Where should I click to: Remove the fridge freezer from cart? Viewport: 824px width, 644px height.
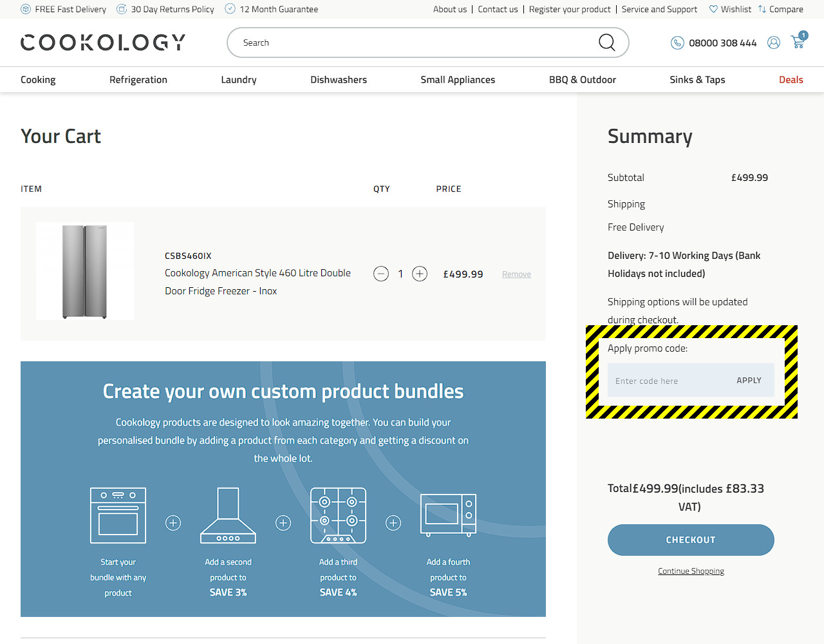[516, 274]
